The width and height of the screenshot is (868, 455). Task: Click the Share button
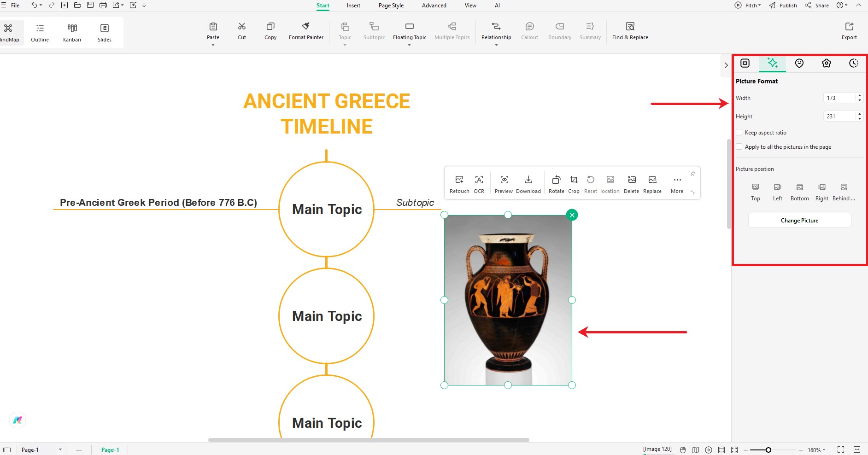coord(817,6)
